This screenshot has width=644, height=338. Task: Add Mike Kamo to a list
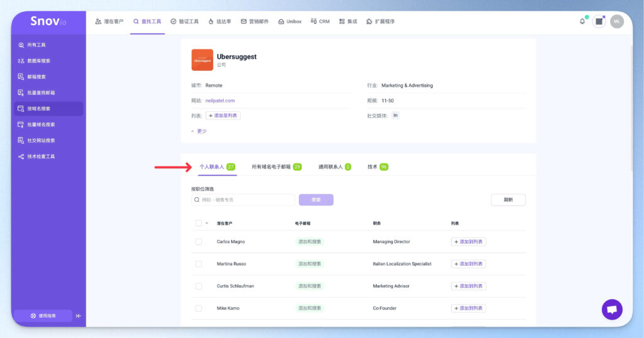(x=469, y=308)
